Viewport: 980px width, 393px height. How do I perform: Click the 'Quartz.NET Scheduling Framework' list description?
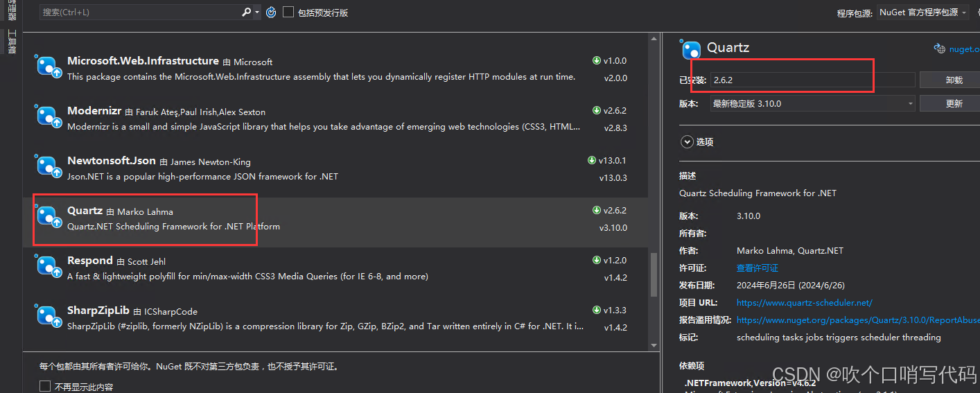173,227
